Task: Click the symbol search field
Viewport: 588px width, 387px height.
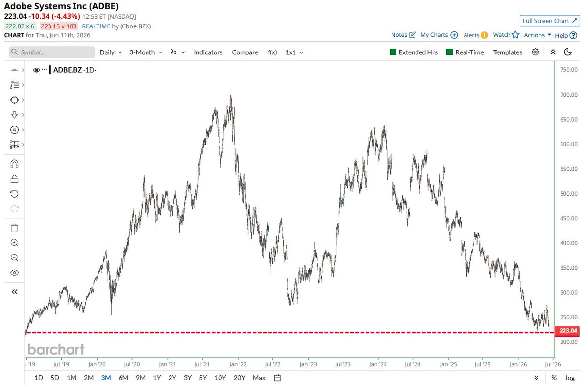Action: coord(52,52)
